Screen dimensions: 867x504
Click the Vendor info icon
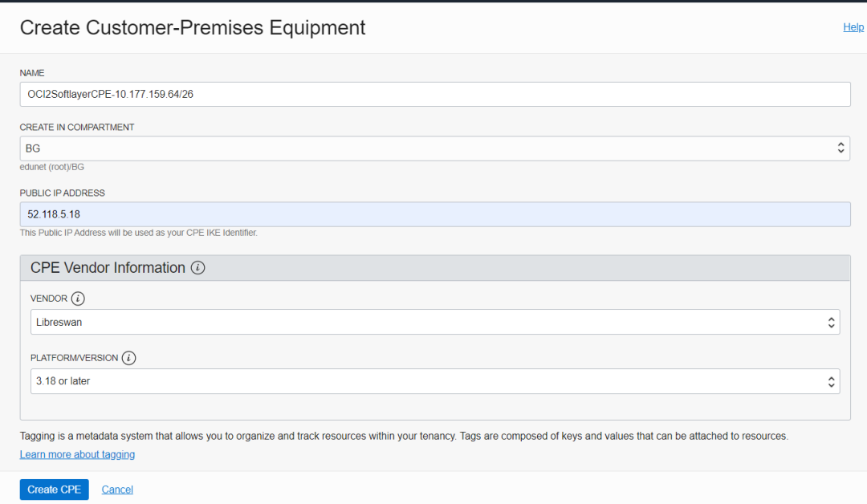pyautogui.click(x=78, y=299)
